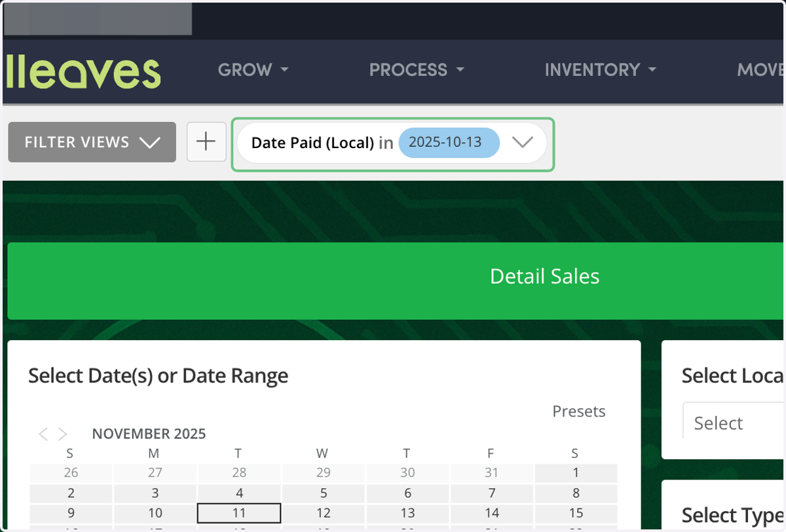Click the Detail Sales banner
Image resolution: width=786 pixels, height=532 pixels.
click(396, 281)
